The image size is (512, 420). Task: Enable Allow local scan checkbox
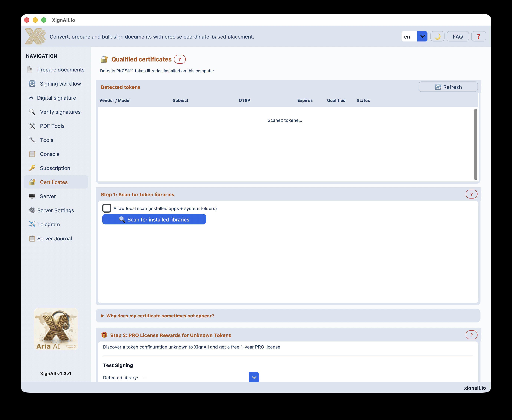(x=107, y=208)
